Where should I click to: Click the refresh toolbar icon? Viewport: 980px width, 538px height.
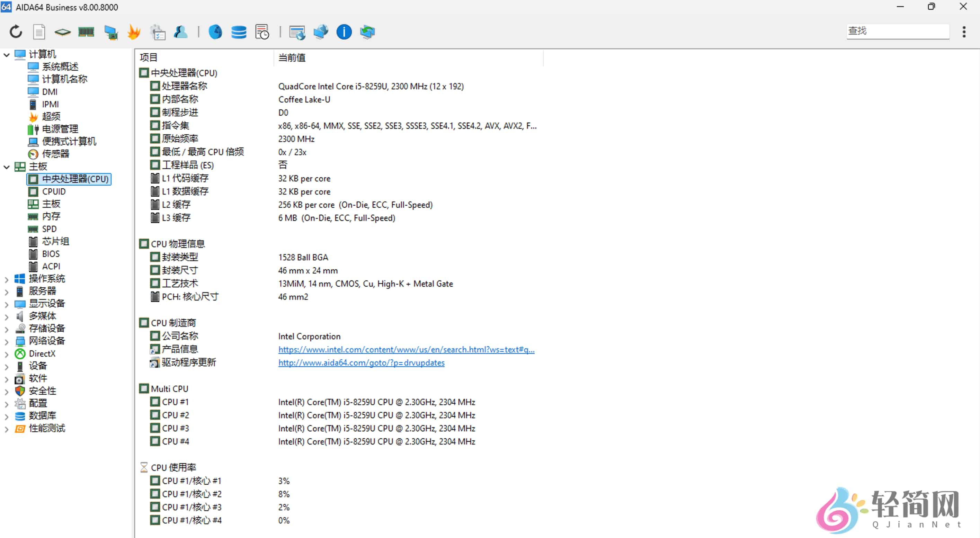coord(16,32)
